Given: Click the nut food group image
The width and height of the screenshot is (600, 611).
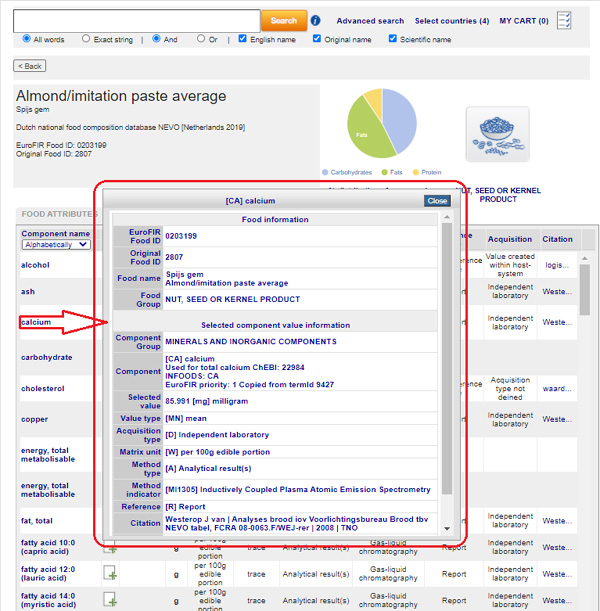Looking at the screenshot, I should pyautogui.click(x=496, y=135).
